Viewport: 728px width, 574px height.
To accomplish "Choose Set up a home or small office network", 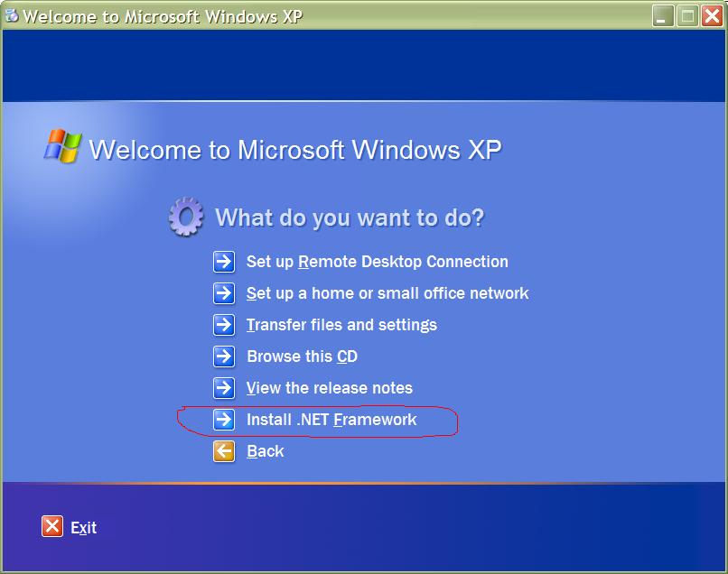I will 387,293.
